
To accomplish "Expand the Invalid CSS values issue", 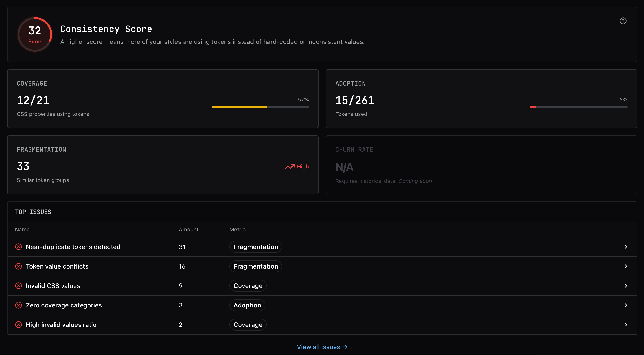I will [x=626, y=286].
